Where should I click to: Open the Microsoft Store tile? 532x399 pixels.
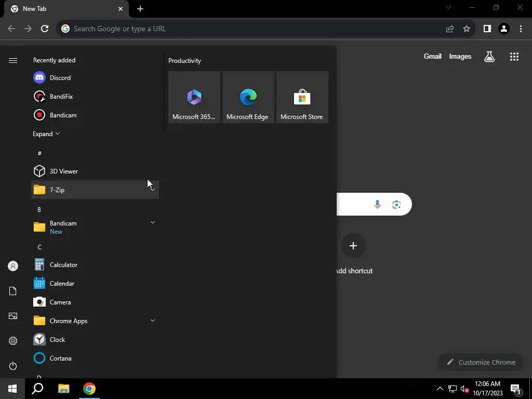click(x=302, y=97)
